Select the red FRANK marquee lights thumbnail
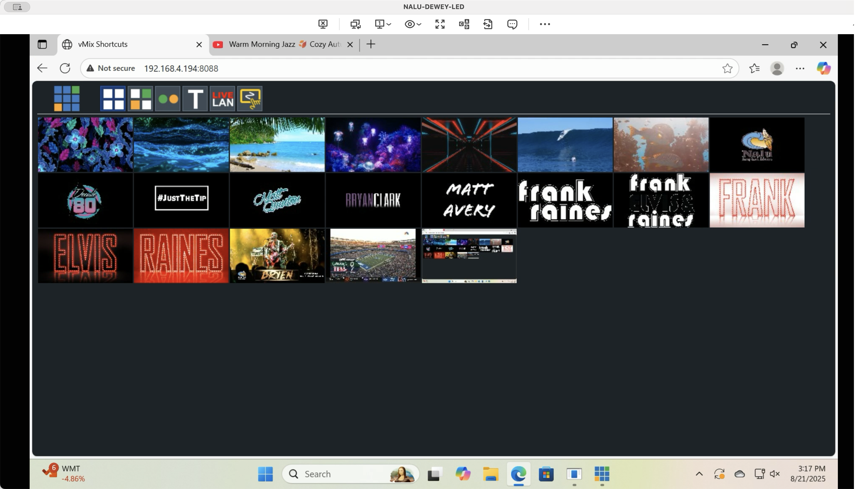 (757, 200)
